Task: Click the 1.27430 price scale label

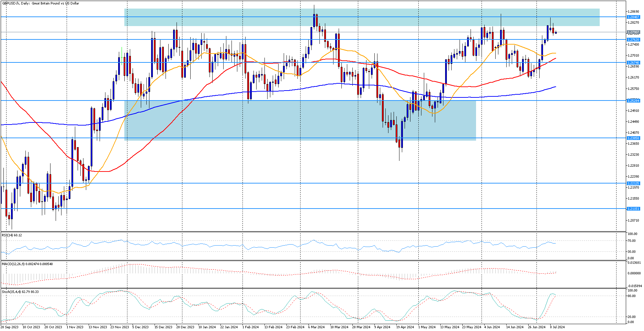Action: click(x=633, y=45)
